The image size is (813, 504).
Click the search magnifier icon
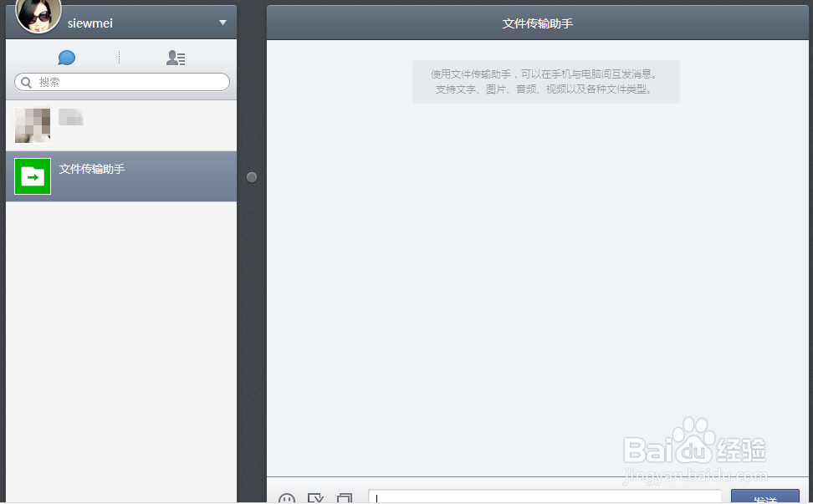27,83
